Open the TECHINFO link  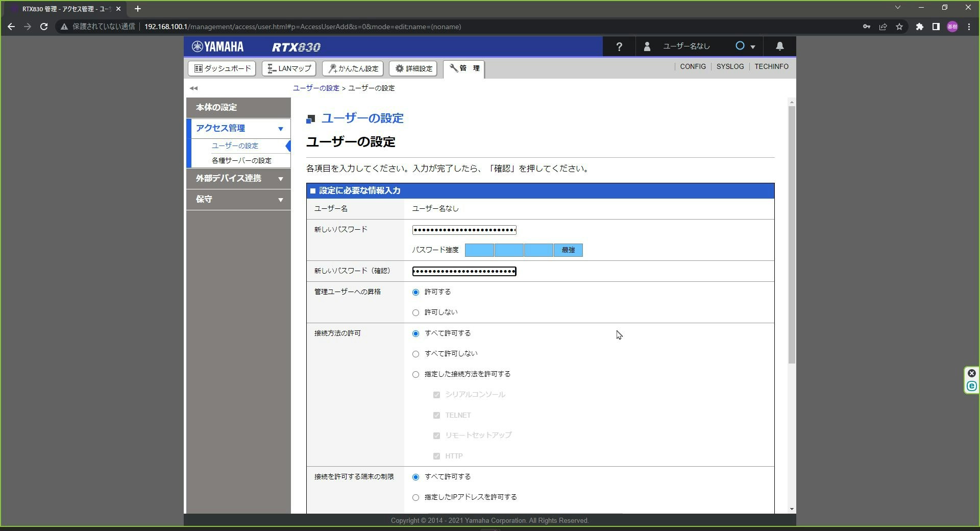point(771,67)
